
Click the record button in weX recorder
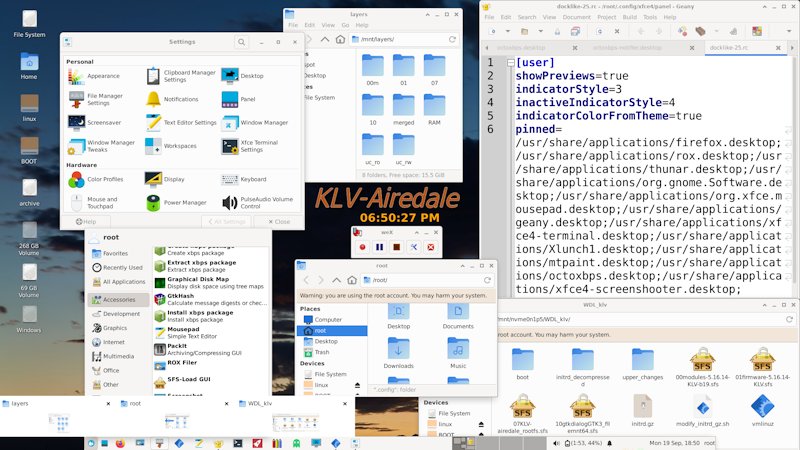(x=362, y=247)
